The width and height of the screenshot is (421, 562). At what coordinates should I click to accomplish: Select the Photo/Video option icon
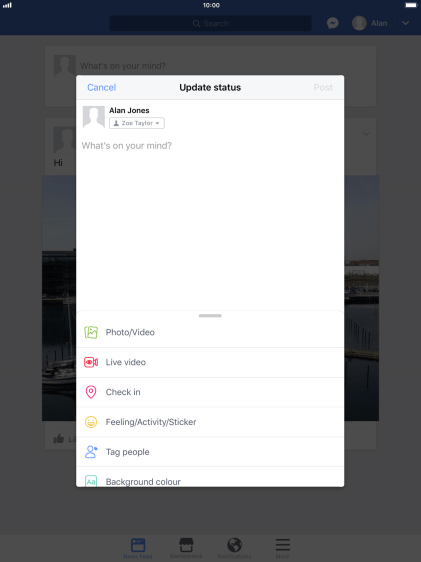(x=91, y=332)
